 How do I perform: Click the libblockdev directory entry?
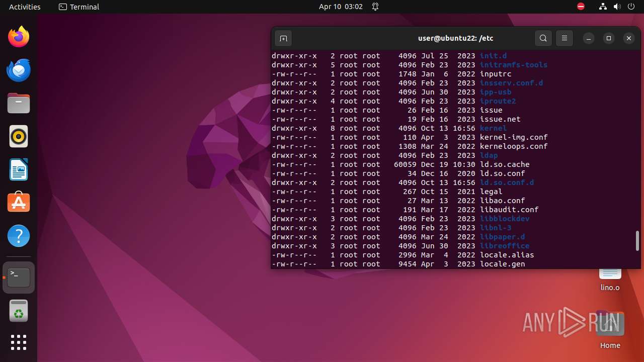[505, 219]
